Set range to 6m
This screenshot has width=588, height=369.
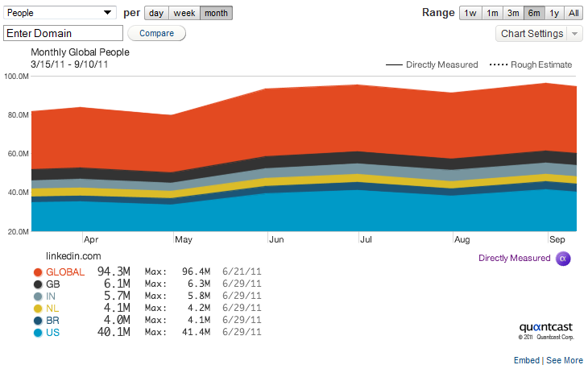[534, 13]
